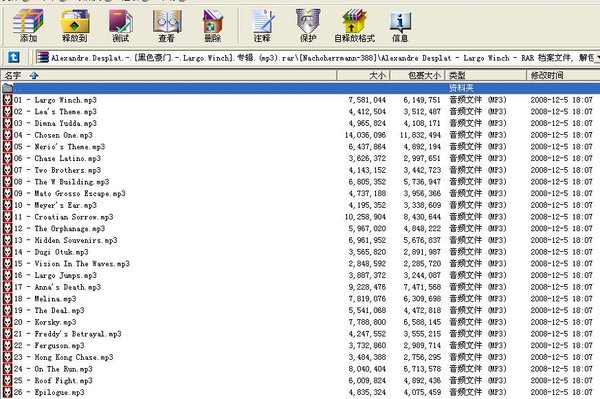This screenshot has height=399, width=600.
Task: Select file 10 - Meyer's Ear.mp3
Action: (x=55, y=205)
